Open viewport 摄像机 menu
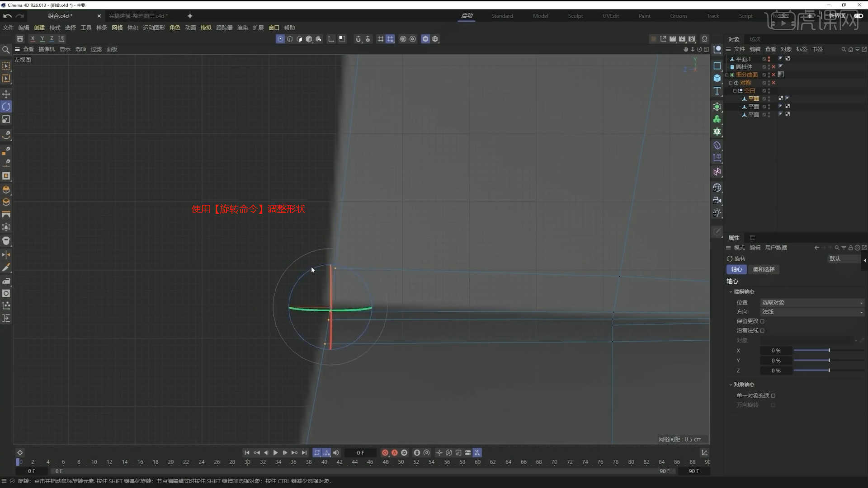 tap(47, 49)
